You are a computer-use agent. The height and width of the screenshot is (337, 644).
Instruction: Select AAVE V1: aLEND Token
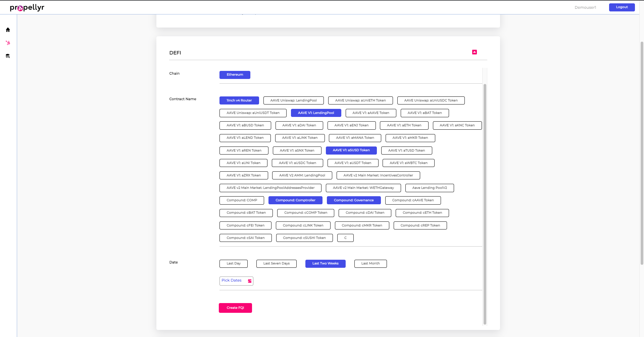click(245, 138)
